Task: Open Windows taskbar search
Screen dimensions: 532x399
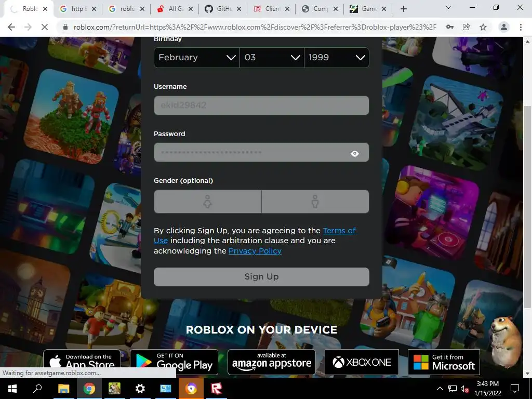Action: click(37, 389)
